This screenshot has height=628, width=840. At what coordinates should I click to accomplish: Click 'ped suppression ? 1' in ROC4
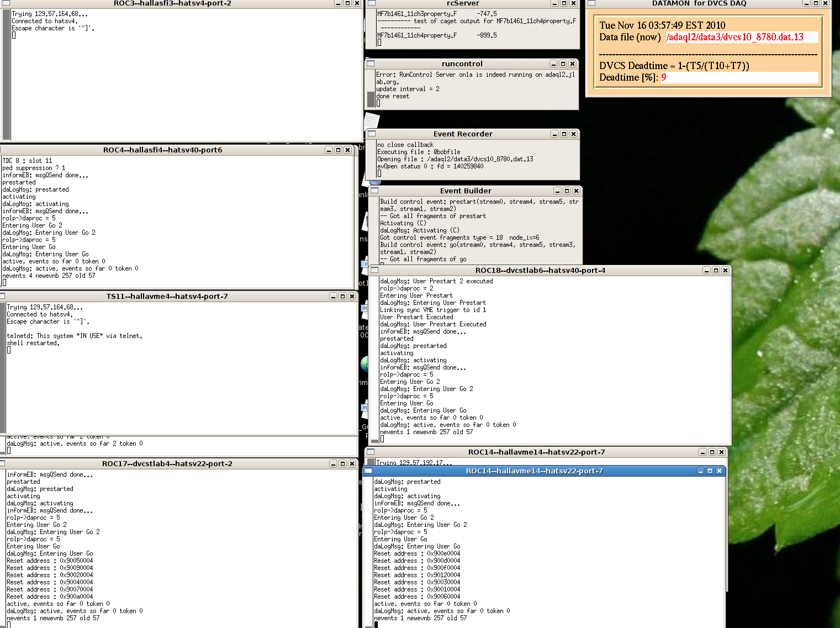(34, 168)
